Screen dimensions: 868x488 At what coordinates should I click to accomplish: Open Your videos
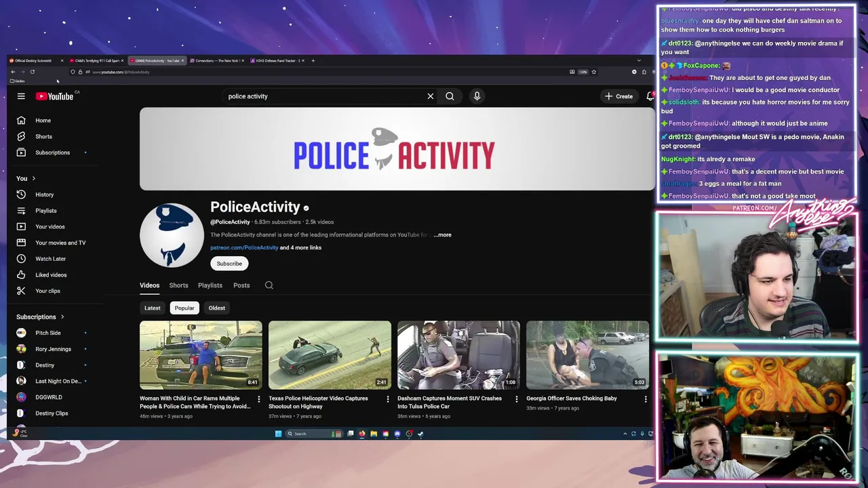coord(50,226)
